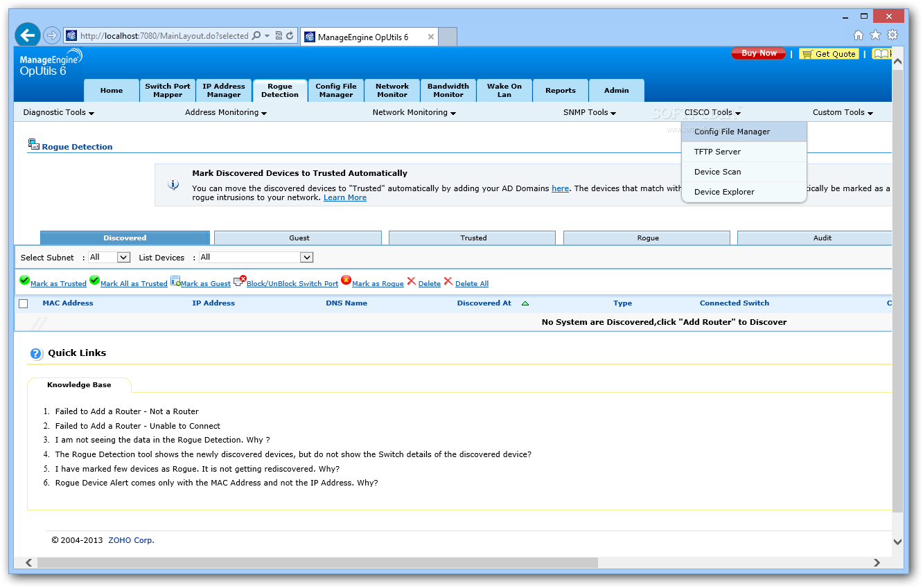923x588 pixels.
Task: Click the Block/UnBlock Switch Port icon
Action: (x=240, y=280)
